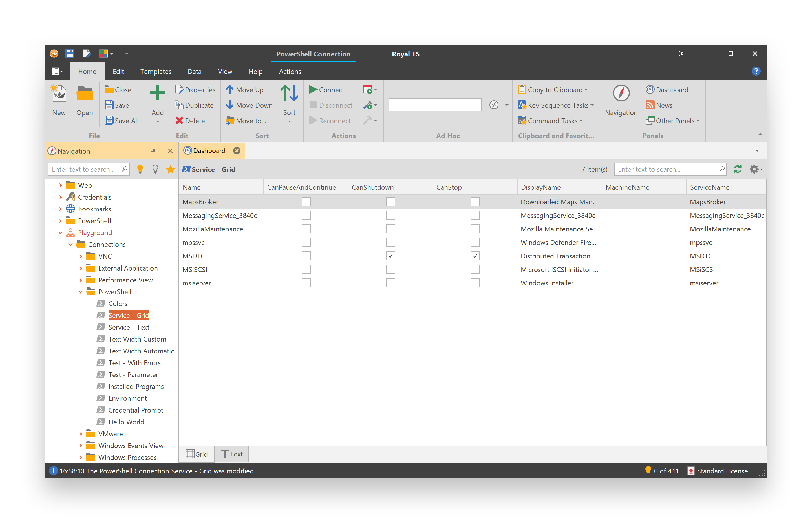
Task: Switch to the Text view tab
Action: (232, 454)
